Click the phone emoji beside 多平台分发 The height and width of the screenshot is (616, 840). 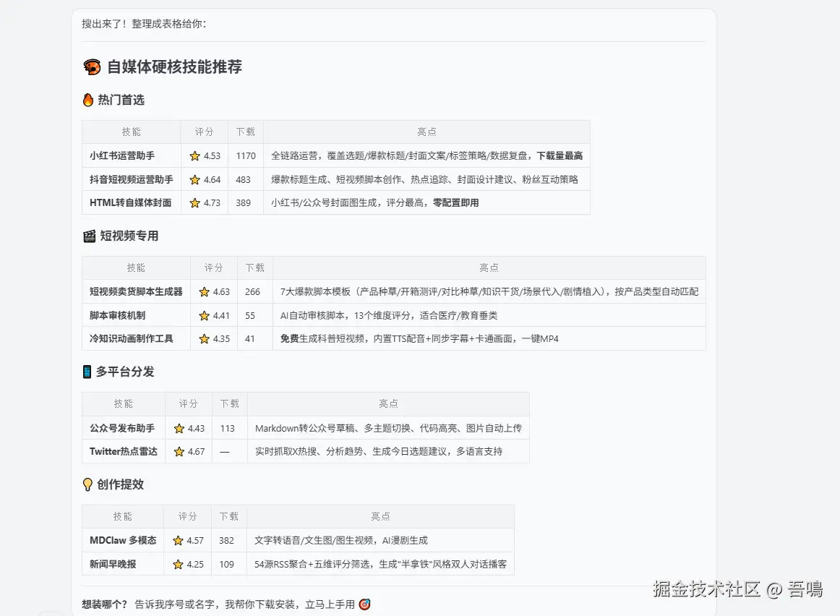click(x=87, y=372)
